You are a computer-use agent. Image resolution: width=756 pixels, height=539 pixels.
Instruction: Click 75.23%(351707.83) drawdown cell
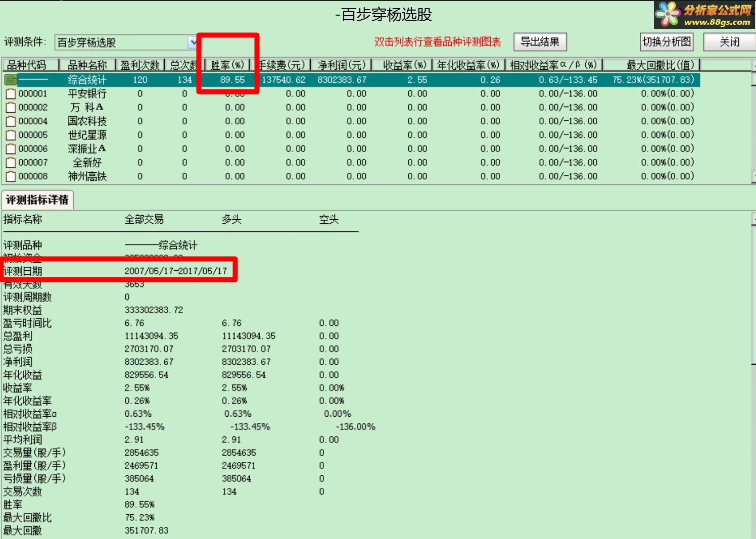click(x=653, y=80)
